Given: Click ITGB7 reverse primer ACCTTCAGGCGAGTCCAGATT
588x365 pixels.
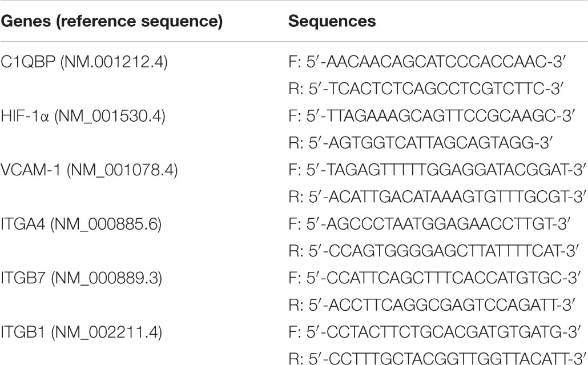Looking at the screenshot, I should click(432, 306).
